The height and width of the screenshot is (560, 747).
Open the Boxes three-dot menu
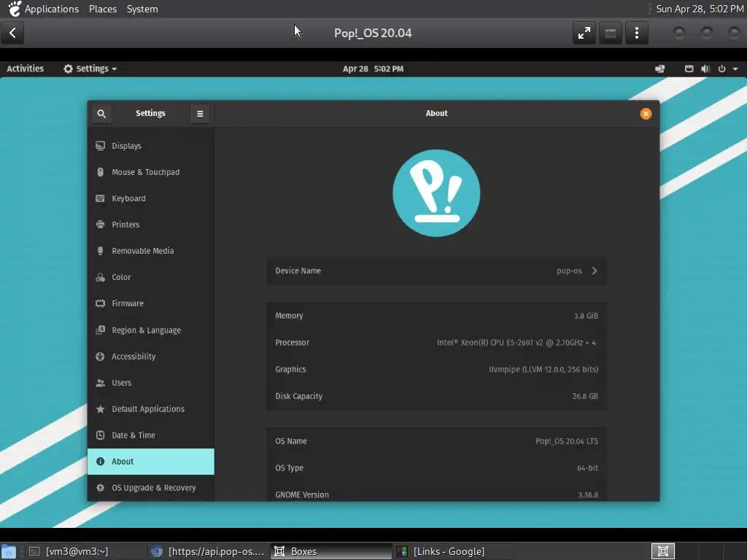[x=636, y=33]
